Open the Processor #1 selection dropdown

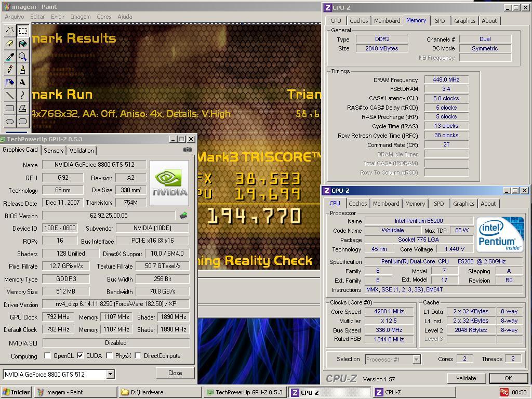pos(416,359)
